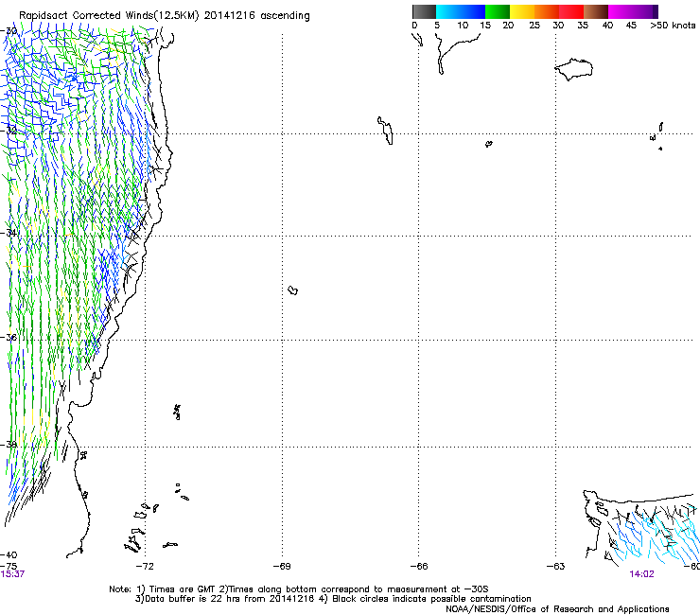Screen dimensions: 700x615
Task: Click the blue 10-15 knots legend color
Action: [473, 11]
